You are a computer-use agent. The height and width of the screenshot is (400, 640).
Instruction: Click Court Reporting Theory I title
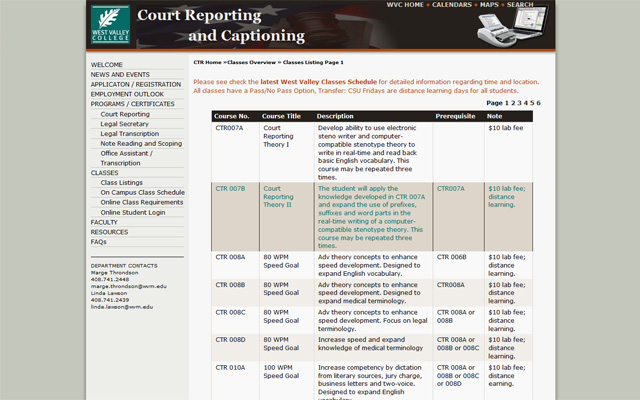(x=278, y=136)
